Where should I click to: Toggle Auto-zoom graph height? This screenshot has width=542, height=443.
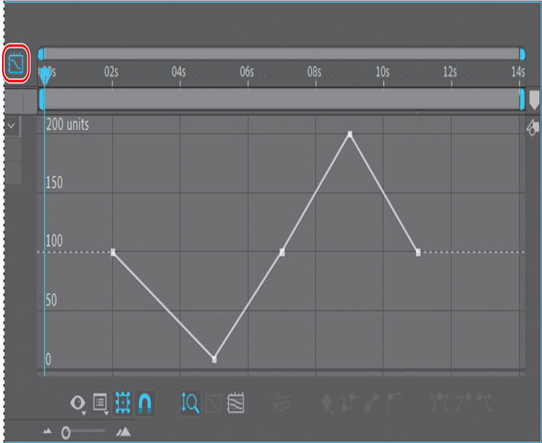pyautogui.click(x=190, y=403)
